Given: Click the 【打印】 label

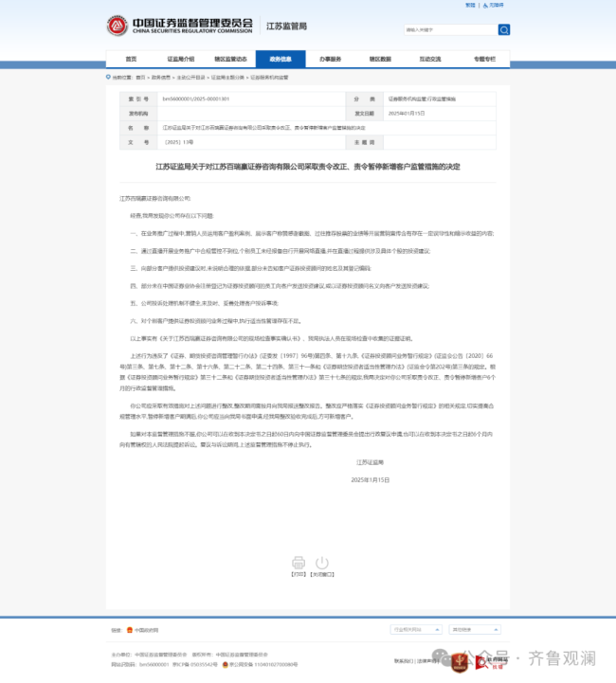Looking at the screenshot, I should point(299,575).
